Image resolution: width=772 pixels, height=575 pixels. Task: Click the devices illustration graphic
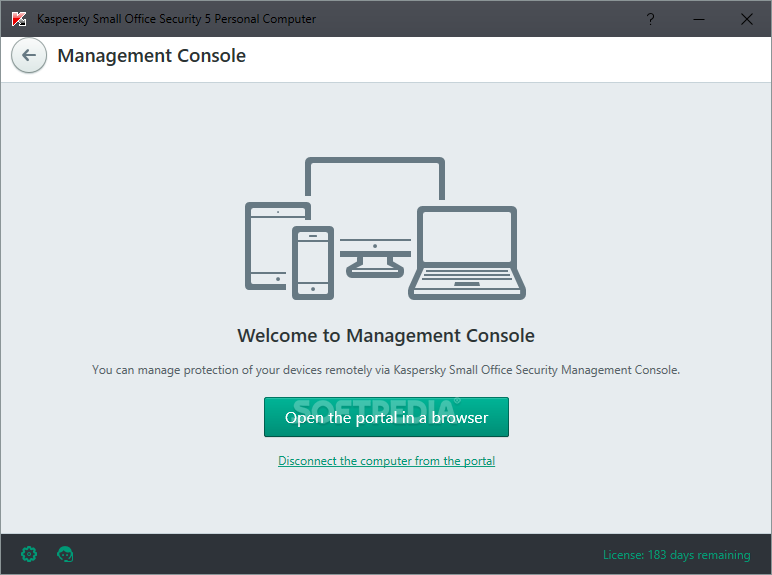pos(386,228)
